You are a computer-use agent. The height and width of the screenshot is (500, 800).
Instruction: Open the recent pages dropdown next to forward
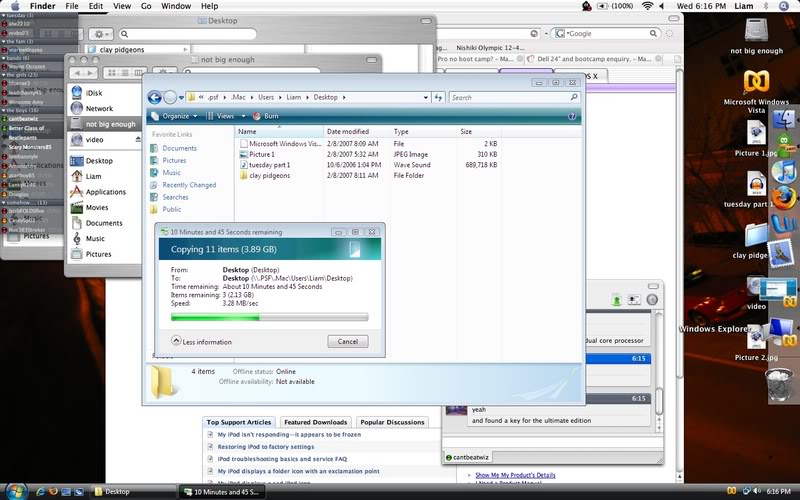point(181,97)
